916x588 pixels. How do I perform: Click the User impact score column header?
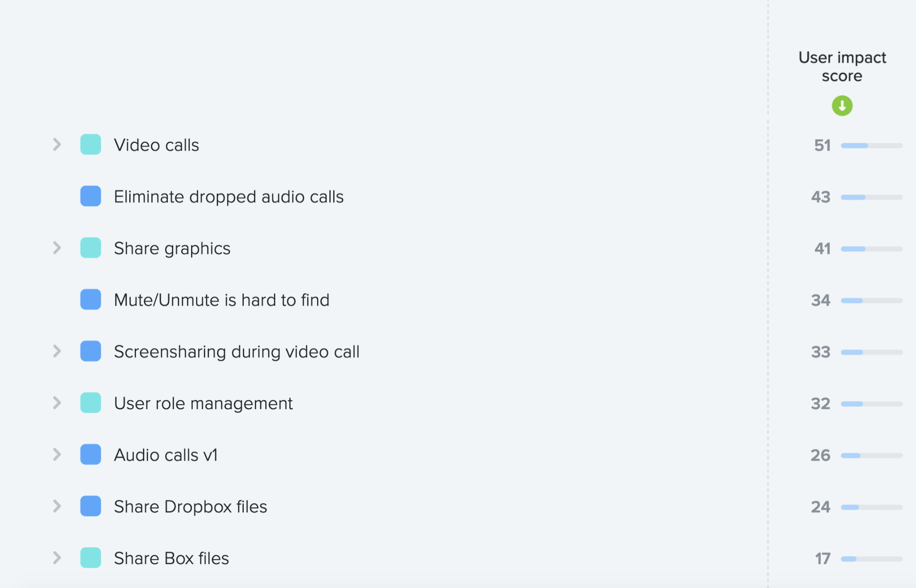pyautogui.click(x=842, y=66)
